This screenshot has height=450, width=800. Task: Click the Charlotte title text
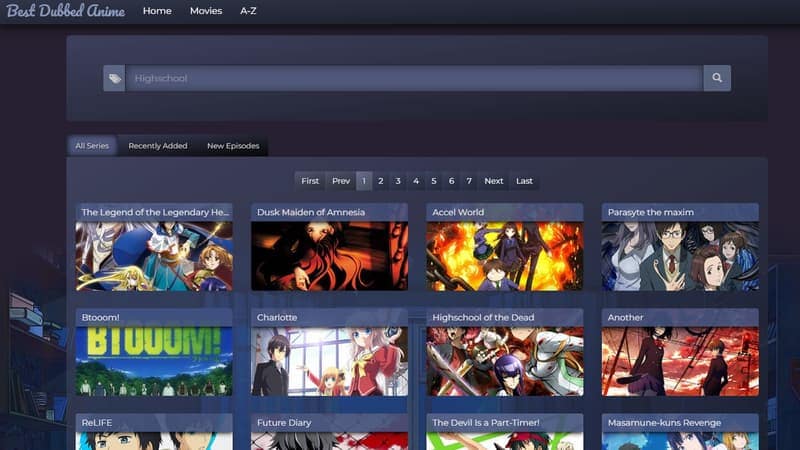(277, 317)
